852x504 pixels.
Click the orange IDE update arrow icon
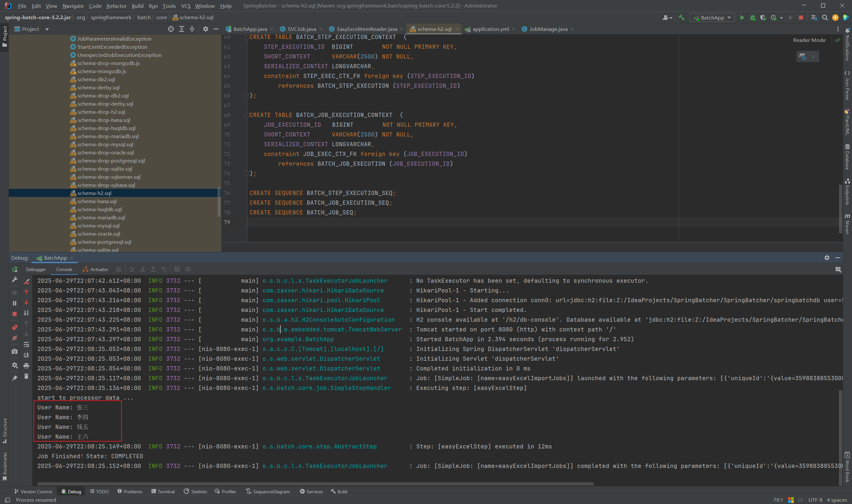(835, 18)
